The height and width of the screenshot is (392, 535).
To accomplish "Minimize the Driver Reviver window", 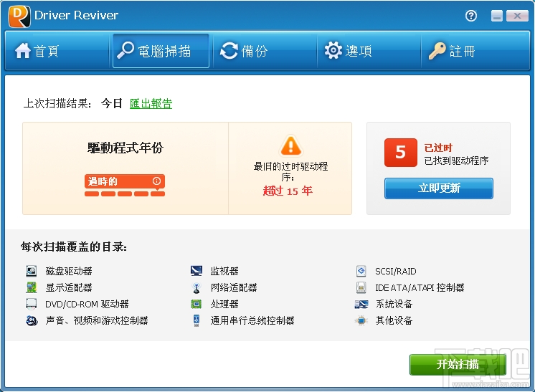I will click(497, 16).
